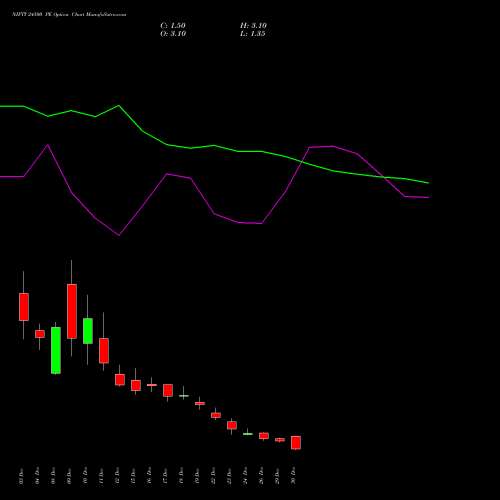
Task: Select the tallest red candlestick
Action: [x=72, y=311]
